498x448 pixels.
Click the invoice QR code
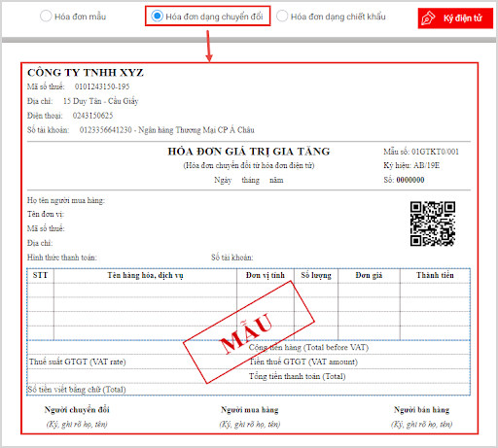coord(433,224)
